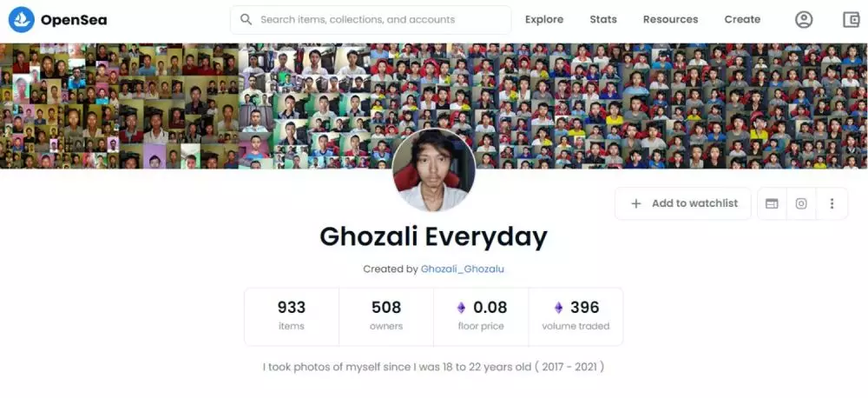Viewport: 868px width, 398px height.
Task: Open the account profile icon
Action: click(x=804, y=20)
